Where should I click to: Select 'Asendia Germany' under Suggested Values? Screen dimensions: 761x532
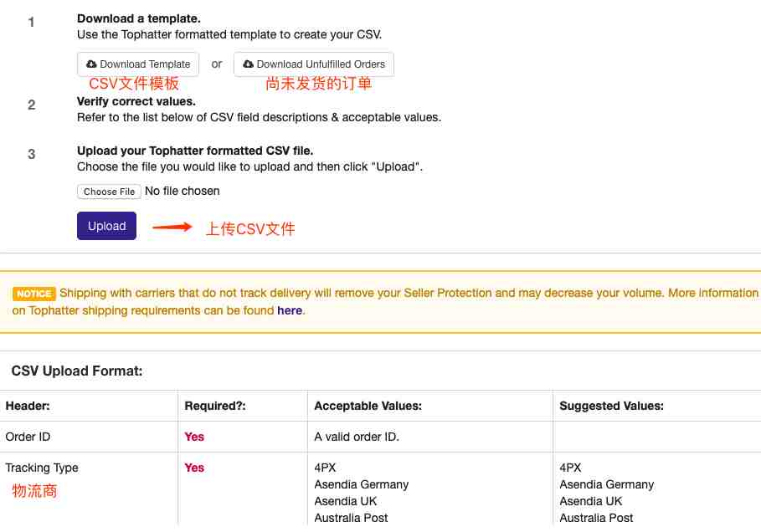pos(607,484)
